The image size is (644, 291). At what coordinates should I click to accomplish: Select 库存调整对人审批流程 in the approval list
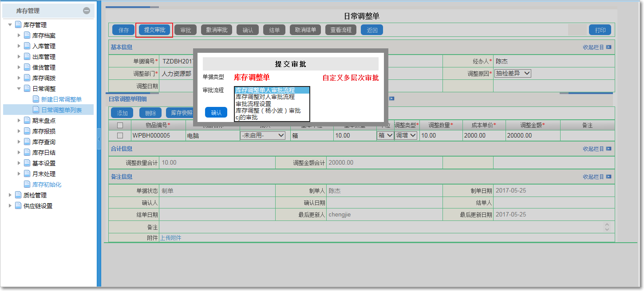tap(265, 97)
